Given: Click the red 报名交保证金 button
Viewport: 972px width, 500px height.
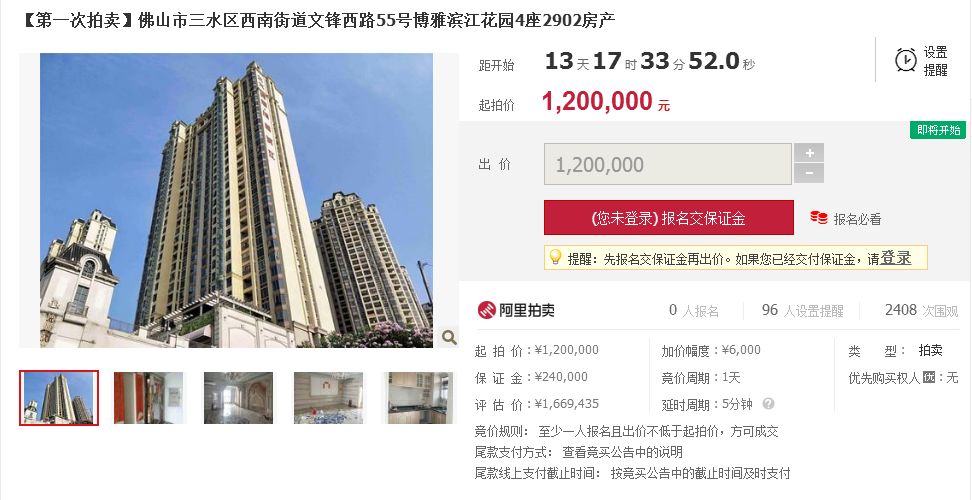Looking at the screenshot, I should pos(669,217).
